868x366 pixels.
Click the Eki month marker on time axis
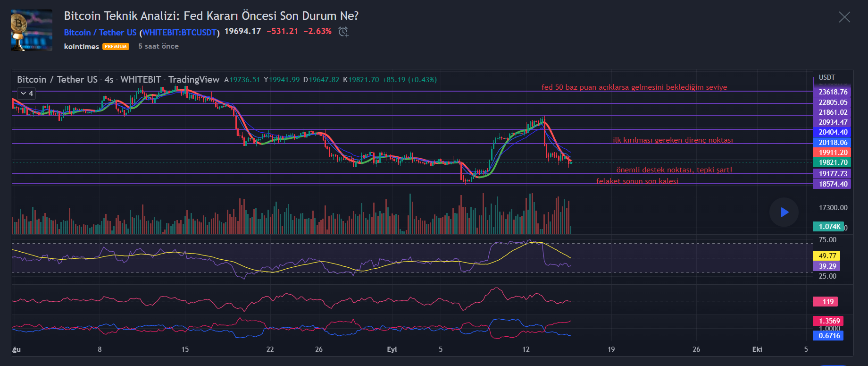pyautogui.click(x=757, y=349)
